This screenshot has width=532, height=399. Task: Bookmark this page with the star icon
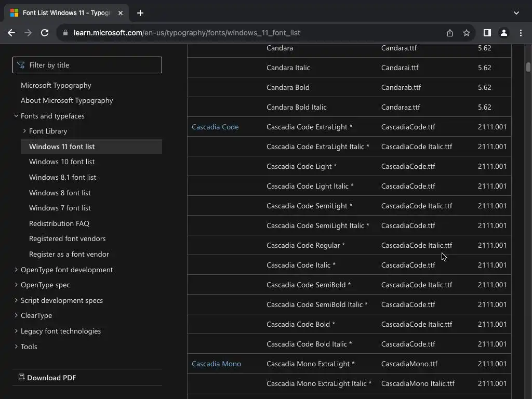click(467, 33)
